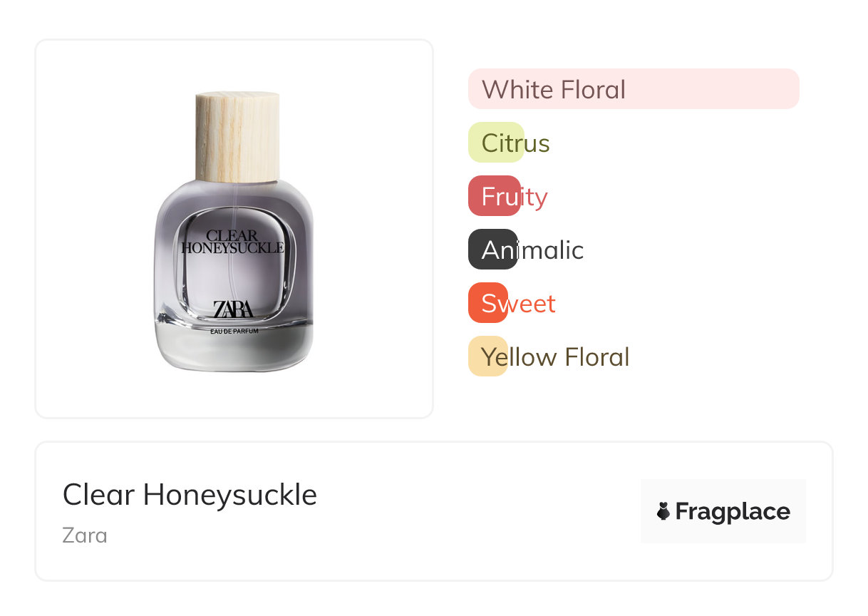
Task: Click the Zara brand name under title
Action: coord(85,535)
